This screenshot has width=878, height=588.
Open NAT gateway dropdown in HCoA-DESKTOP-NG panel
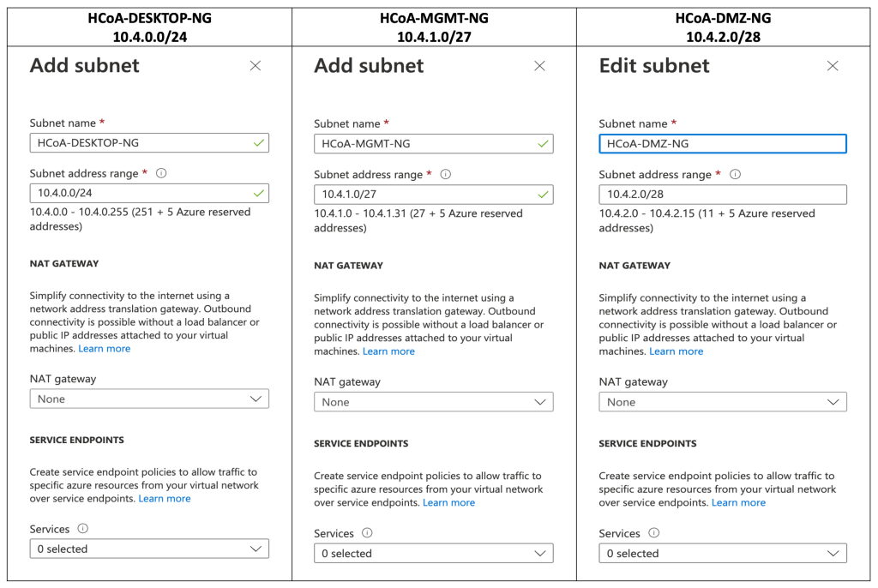pos(149,399)
